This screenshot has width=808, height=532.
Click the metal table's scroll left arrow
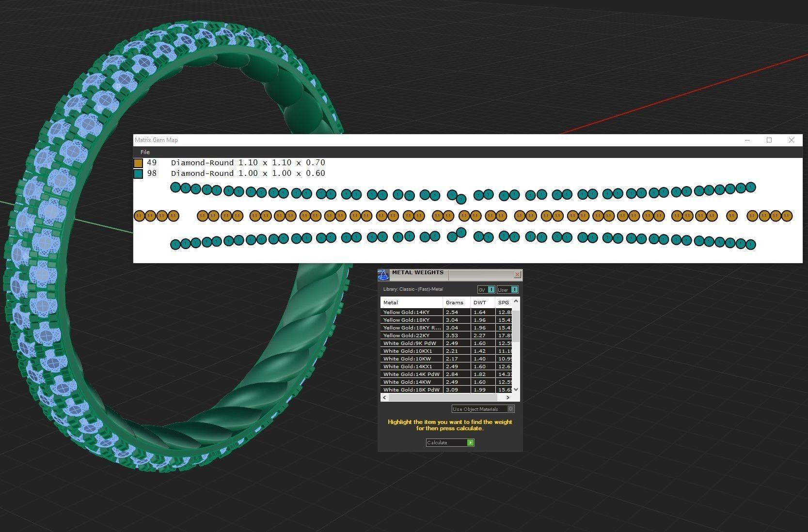click(x=384, y=397)
